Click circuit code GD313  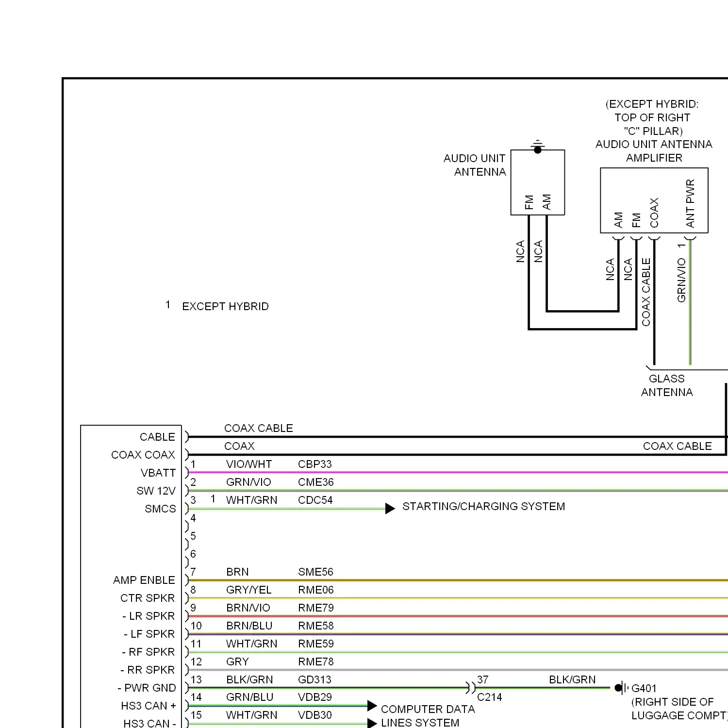314,679
